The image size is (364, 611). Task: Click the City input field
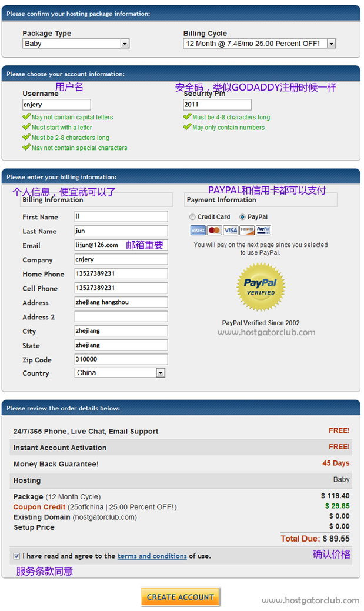click(121, 331)
